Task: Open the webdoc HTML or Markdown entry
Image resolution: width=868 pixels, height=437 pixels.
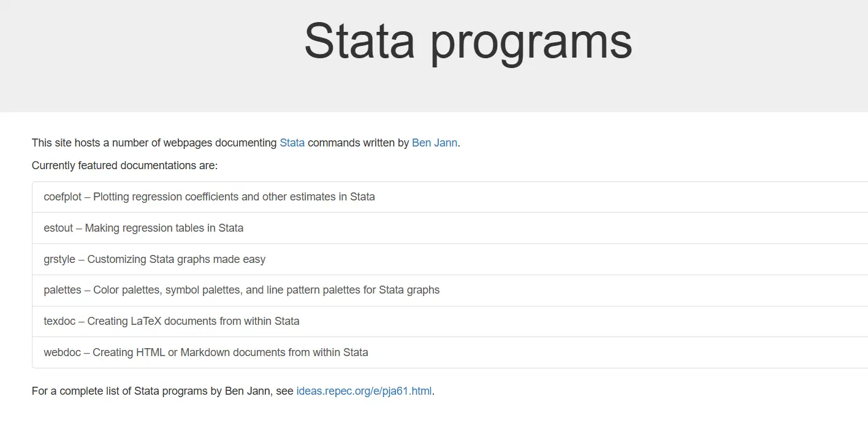Action: point(450,352)
